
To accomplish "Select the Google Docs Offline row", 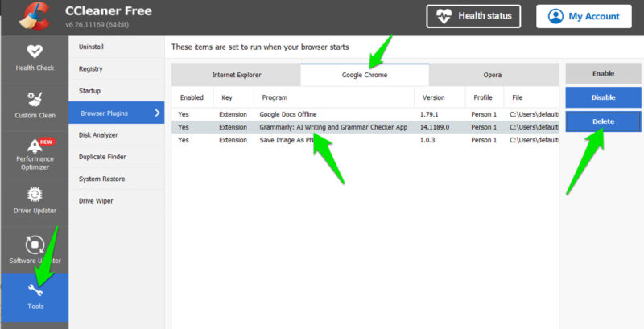I will (x=365, y=114).
